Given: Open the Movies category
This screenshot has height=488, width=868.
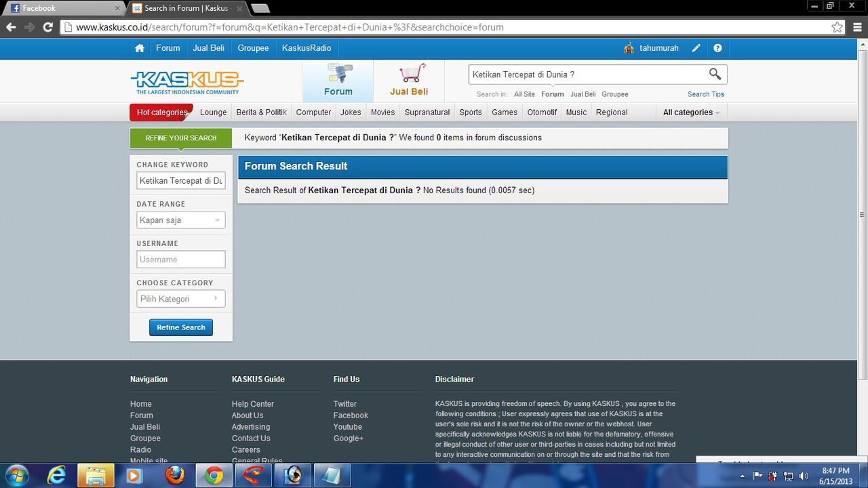Looking at the screenshot, I should point(382,113).
